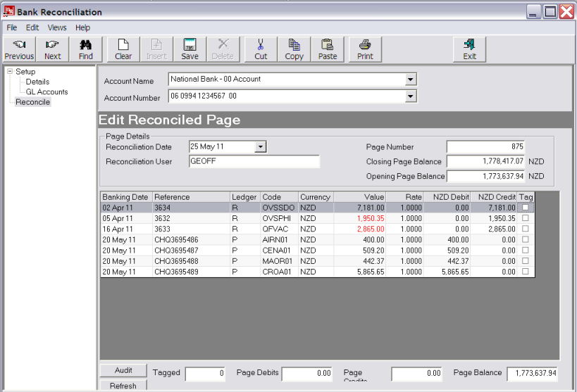
Task: Open the Reconciliation Date picker dropdown
Action: click(x=260, y=146)
